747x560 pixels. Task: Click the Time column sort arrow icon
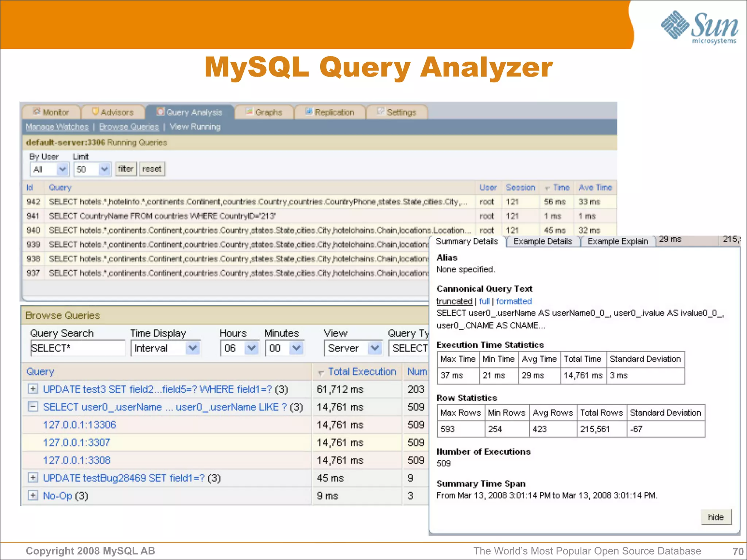(547, 188)
